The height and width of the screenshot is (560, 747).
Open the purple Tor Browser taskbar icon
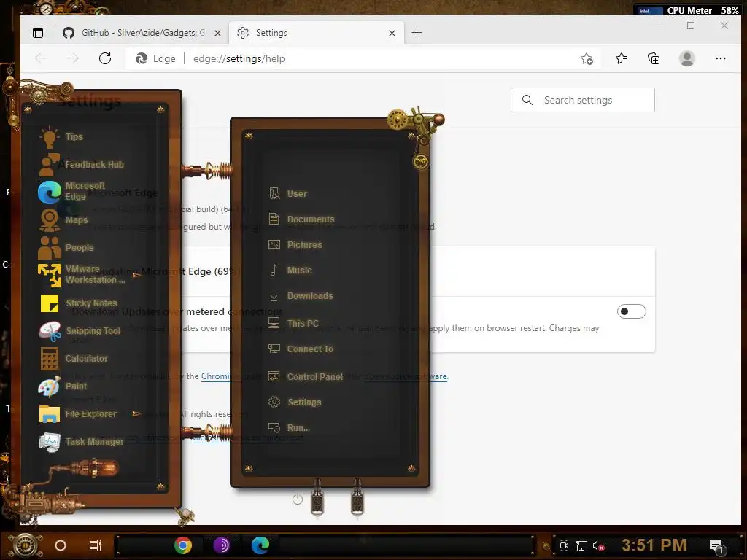point(222,545)
